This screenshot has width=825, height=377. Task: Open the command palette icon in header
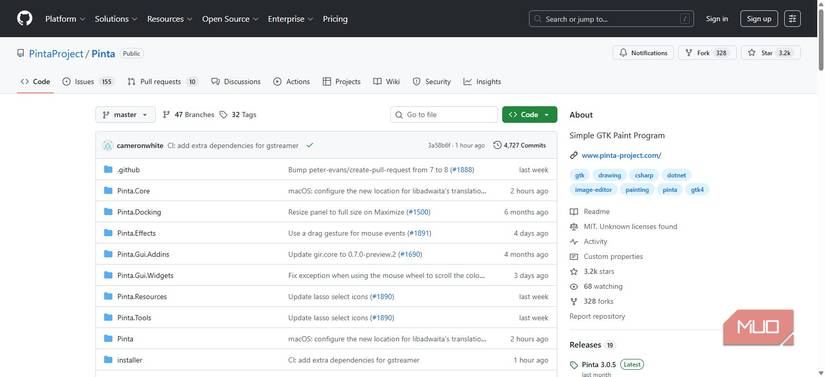click(792, 18)
